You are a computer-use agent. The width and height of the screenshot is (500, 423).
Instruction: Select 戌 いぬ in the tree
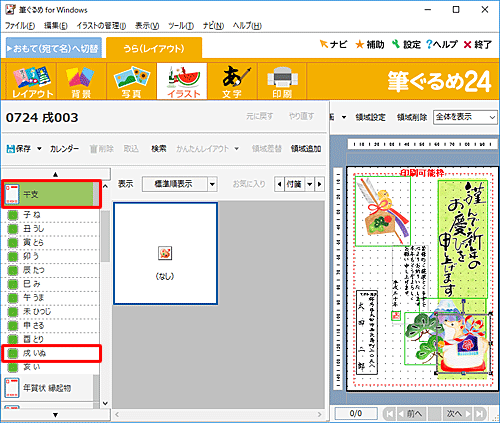pyautogui.click(x=51, y=353)
